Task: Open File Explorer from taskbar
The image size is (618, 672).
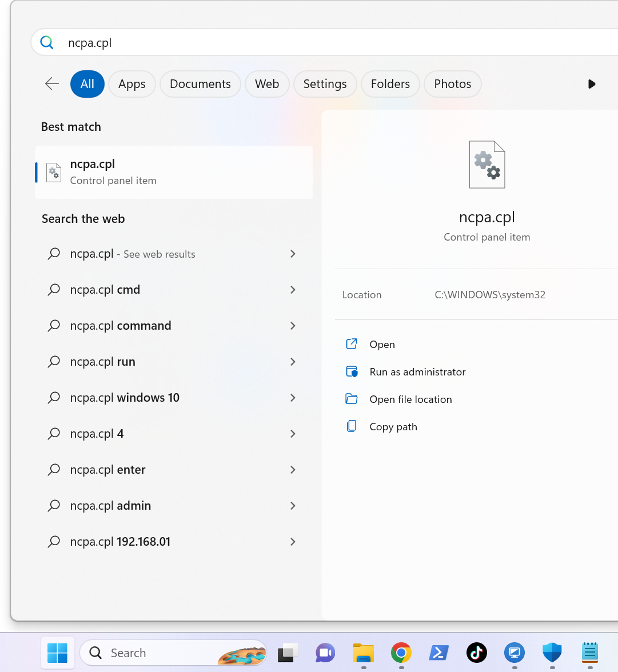Action: tap(364, 652)
